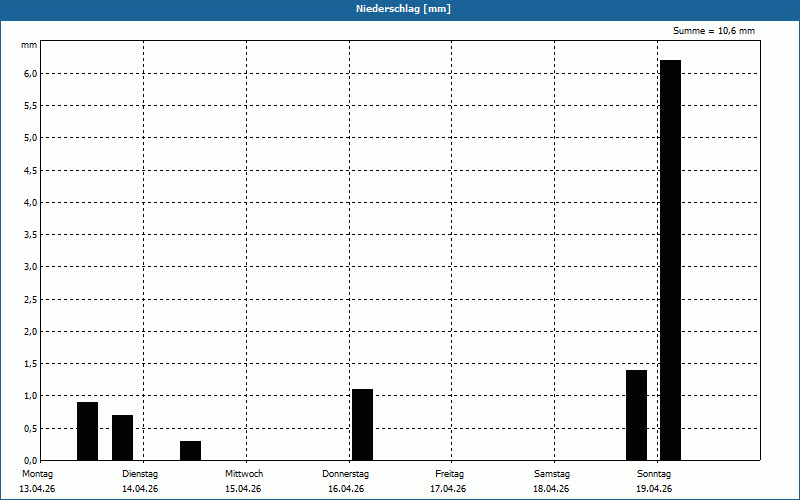Click the date 19.04.26

click(654, 489)
